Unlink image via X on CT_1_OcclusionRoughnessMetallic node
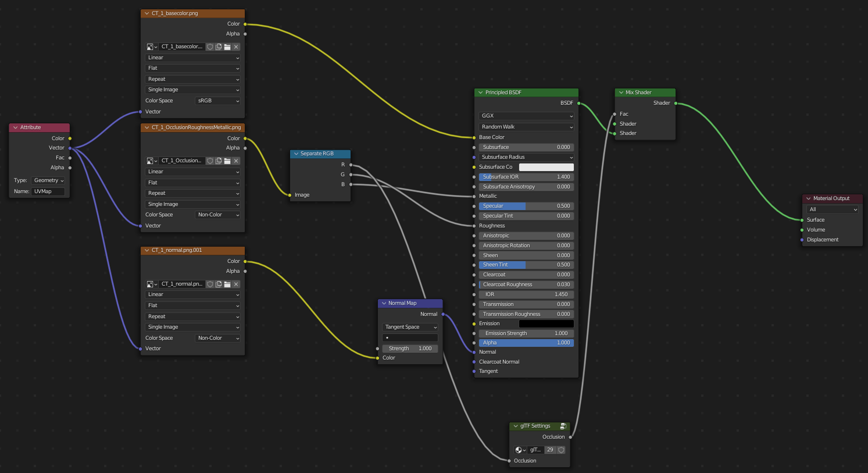 click(236, 161)
